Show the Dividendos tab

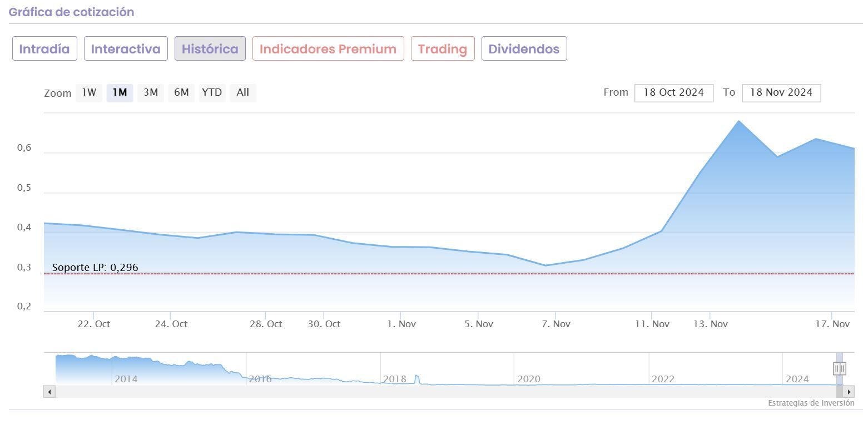[x=524, y=49]
